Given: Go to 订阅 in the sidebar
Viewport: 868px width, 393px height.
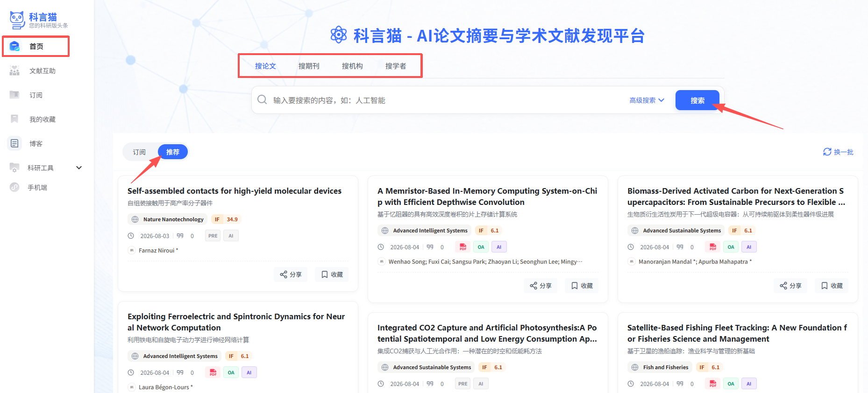Looking at the screenshot, I should (36, 95).
